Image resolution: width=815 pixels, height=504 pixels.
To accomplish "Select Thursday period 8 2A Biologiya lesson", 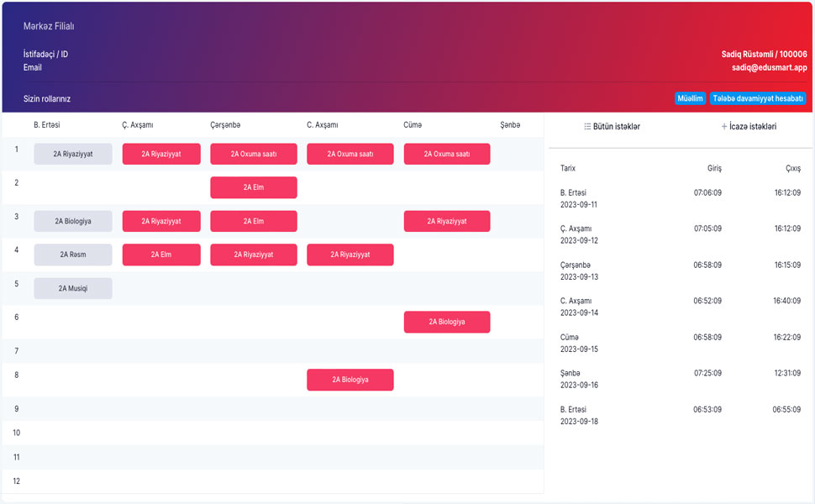I will 350,380.
